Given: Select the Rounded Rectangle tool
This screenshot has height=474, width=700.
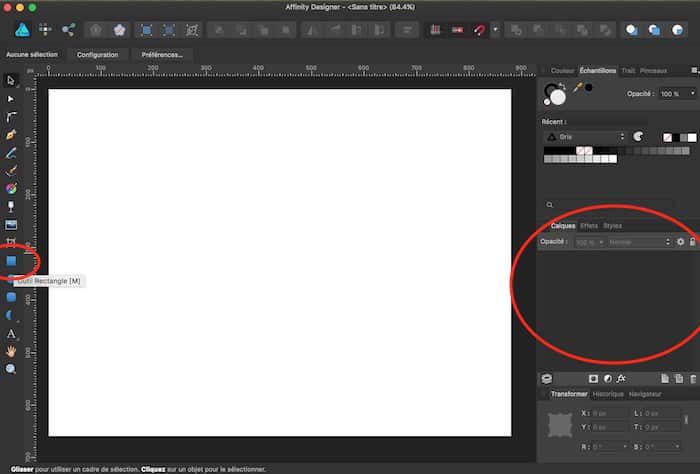Looking at the screenshot, I should click(x=11, y=297).
